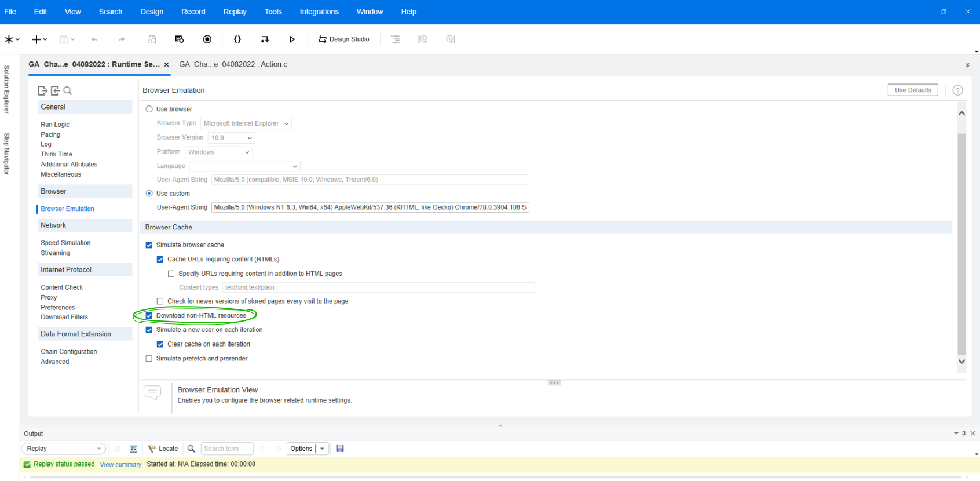The image size is (980, 481).
Task: Click the previous snapshot clock icon
Action: 423,39
